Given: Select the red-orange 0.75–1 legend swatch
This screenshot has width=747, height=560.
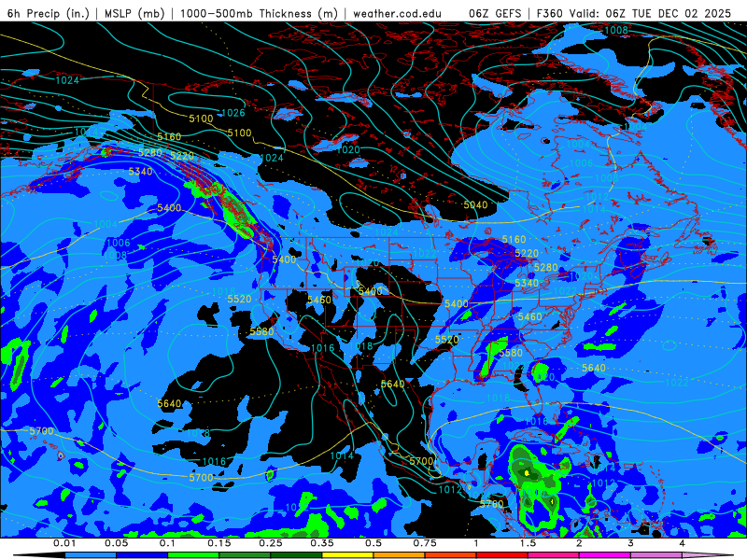Looking at the screenshot, I should point(451,555).
